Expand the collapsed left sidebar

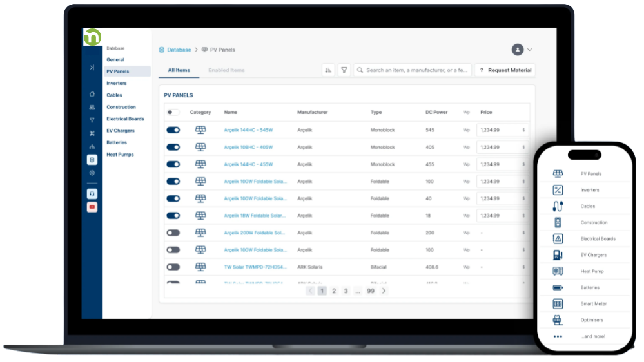point(92,67)
